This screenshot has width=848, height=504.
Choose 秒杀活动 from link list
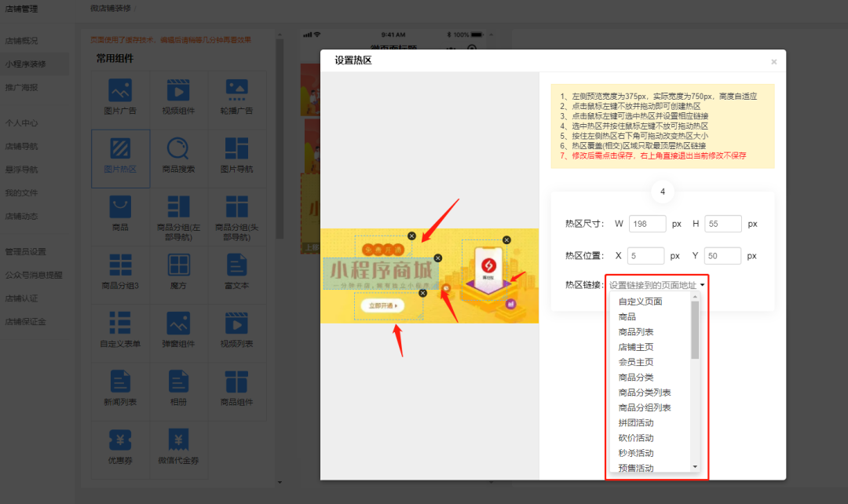point(636,453)
